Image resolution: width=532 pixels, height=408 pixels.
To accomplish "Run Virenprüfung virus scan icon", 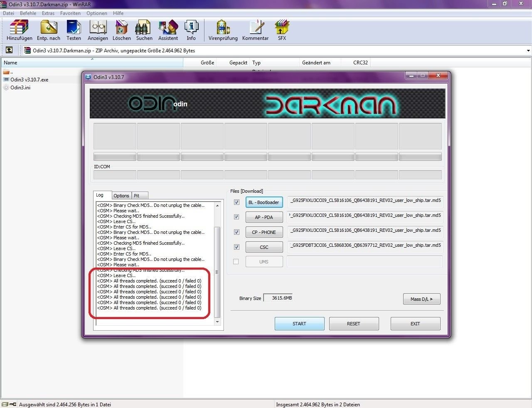I will [x=223, y=30].
